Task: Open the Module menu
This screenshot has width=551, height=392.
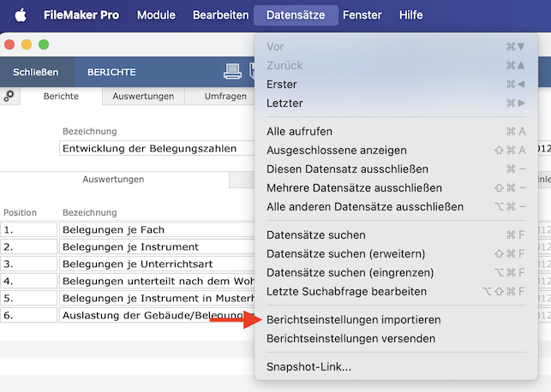Action: [156, 15]
